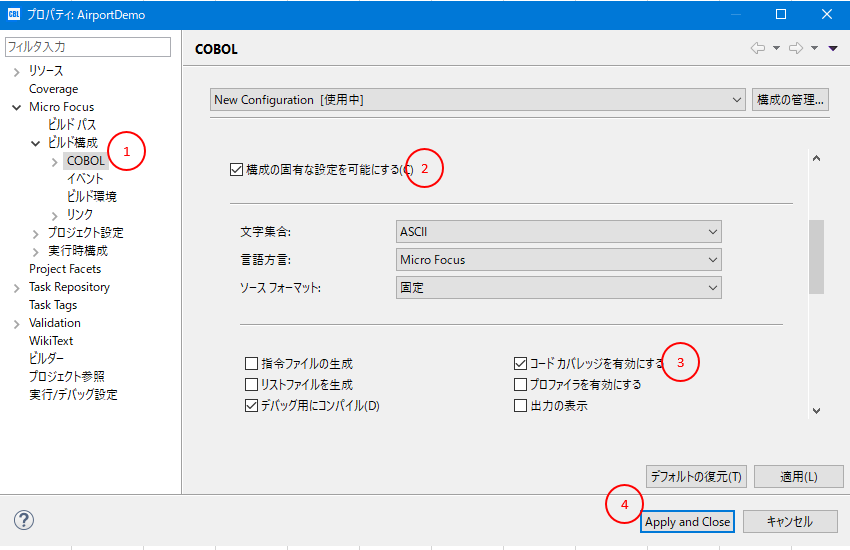Select ビルド環境 in the tree
Viewport: 850px width, 550px height.
(92, 197)
